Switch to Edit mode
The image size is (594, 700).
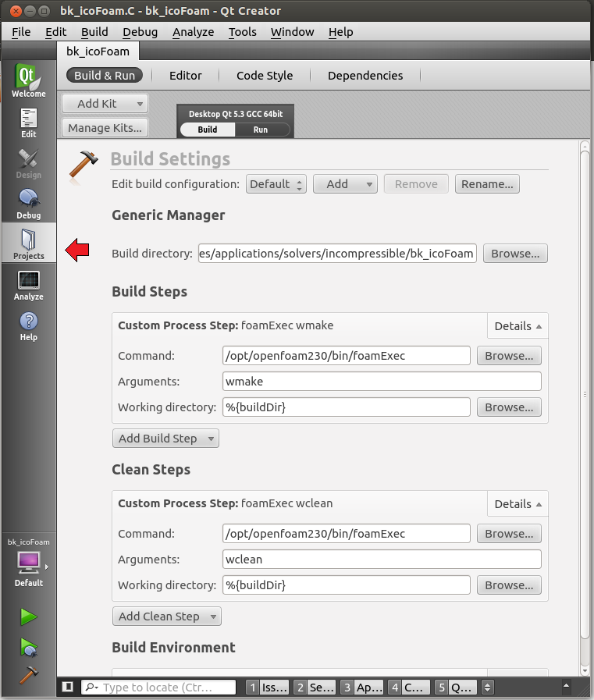(x=29, y=123)
